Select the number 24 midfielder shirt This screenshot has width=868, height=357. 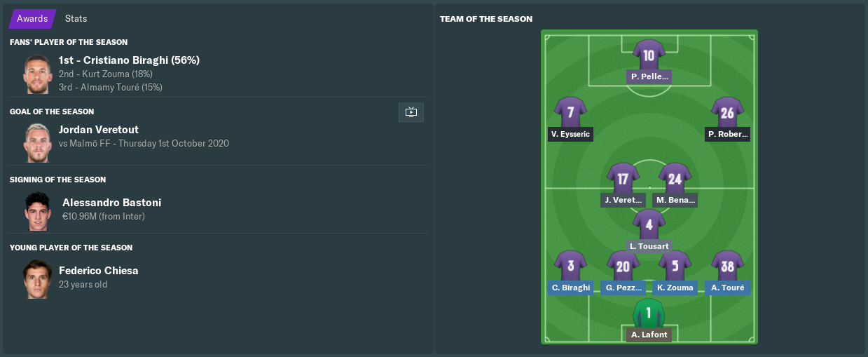pyautogui.click(x=675, y=178)
